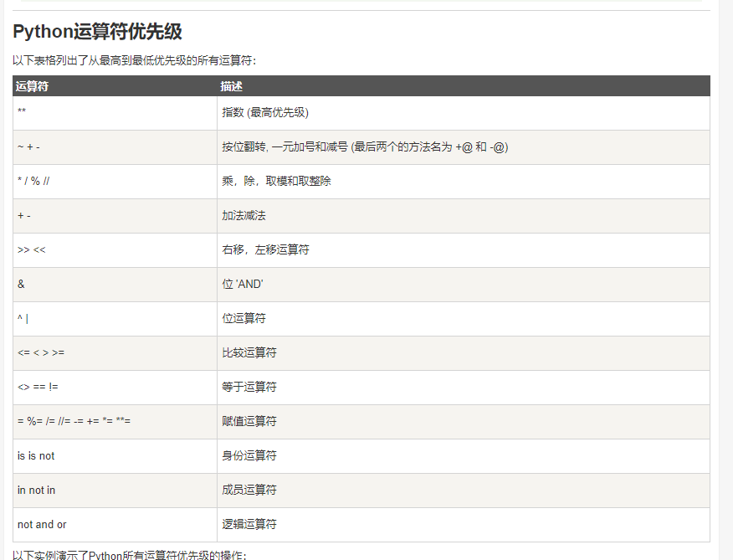Select the '= %= /= //= -= += *= **=' cell
The height and width of the screenshot is (560, 733).
[x=115, y=422]
